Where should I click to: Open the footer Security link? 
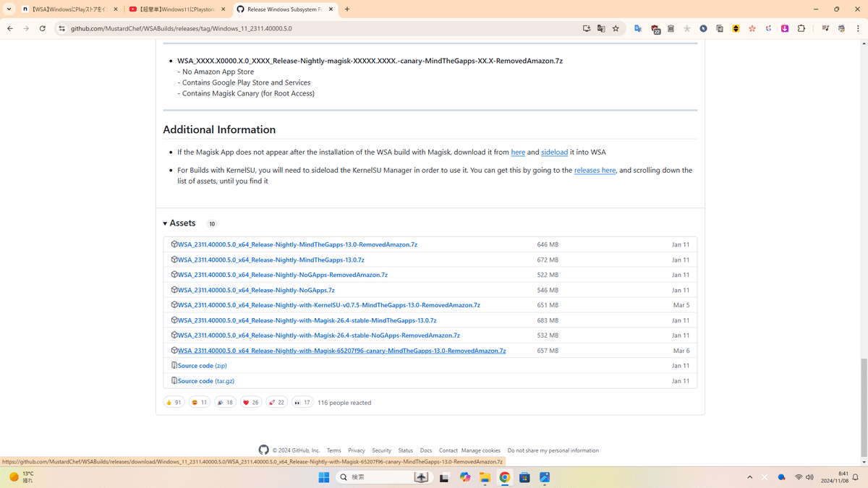pyautogui.click(x=381, y=450)
